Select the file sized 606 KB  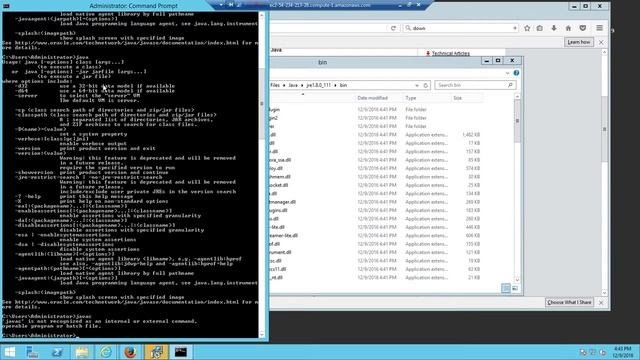tap(376, 236)
